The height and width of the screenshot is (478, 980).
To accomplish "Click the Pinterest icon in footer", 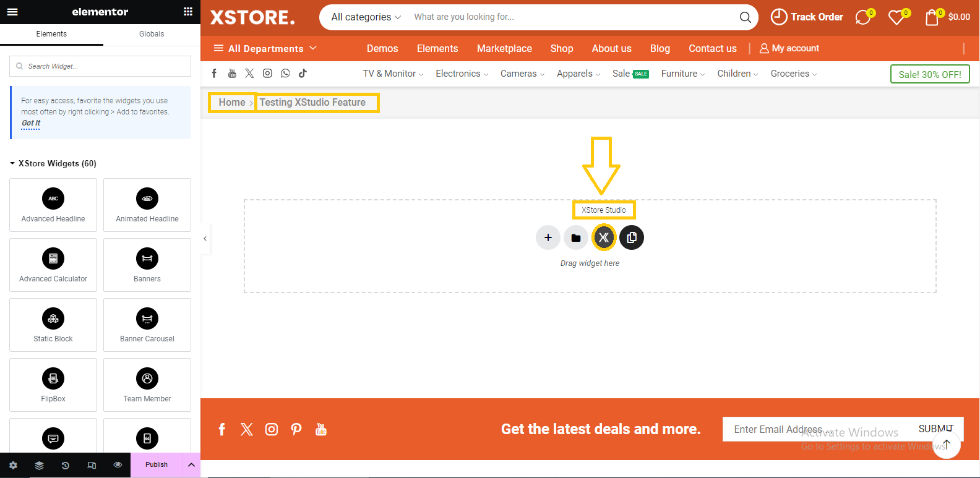I will tap(296, 429).
